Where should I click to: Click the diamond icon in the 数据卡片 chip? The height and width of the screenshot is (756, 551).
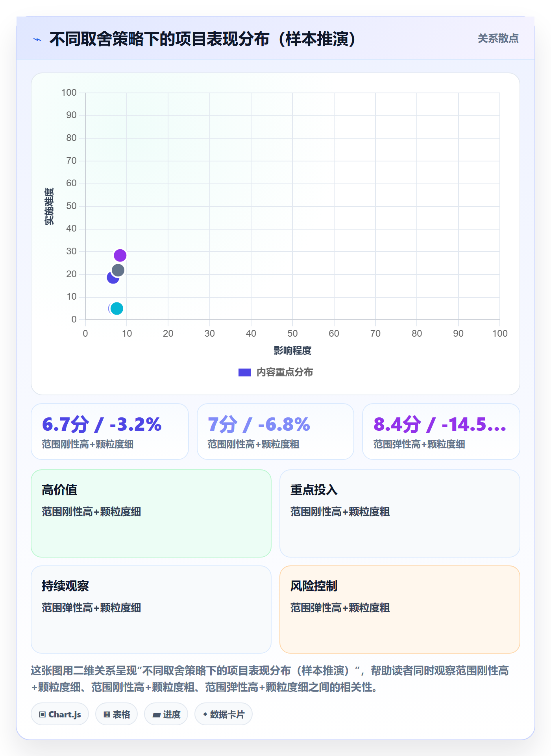205,714
